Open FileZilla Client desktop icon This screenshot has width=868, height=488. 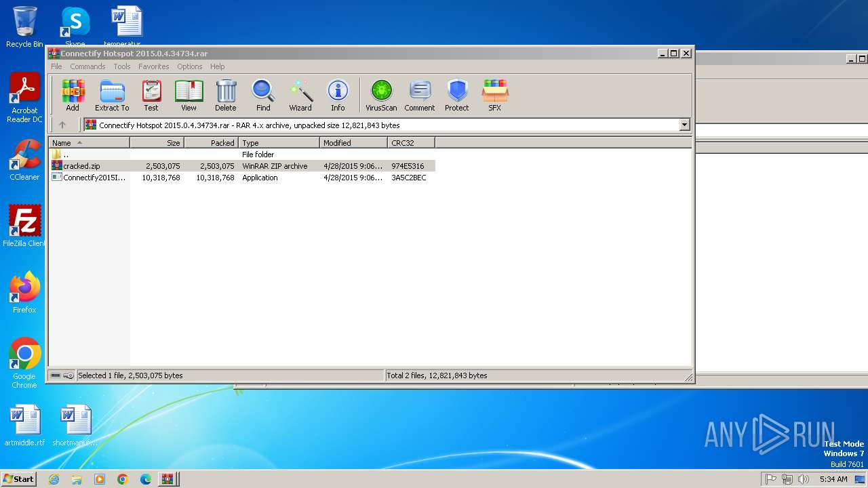(24, 226)
